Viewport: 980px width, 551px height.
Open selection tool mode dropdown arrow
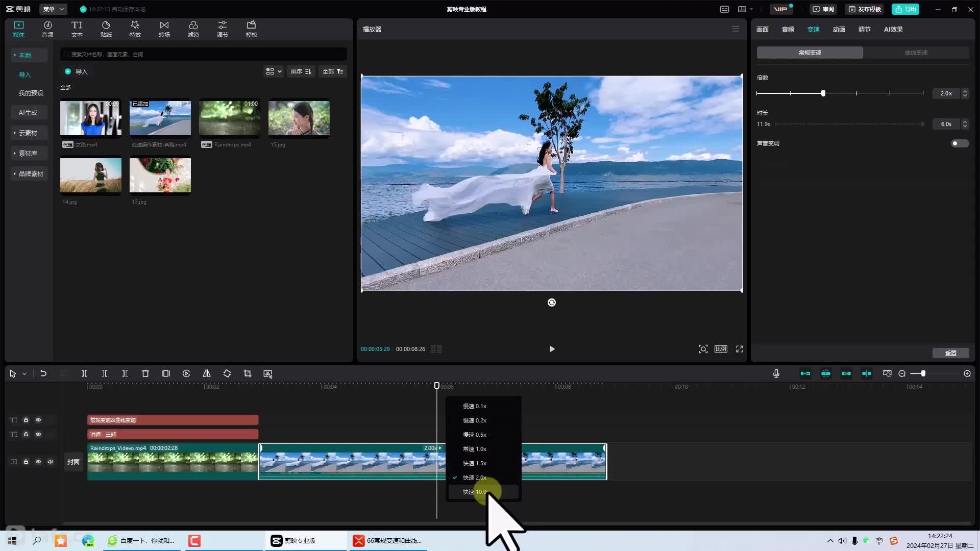pyautogui.click(x=24, y=374)
